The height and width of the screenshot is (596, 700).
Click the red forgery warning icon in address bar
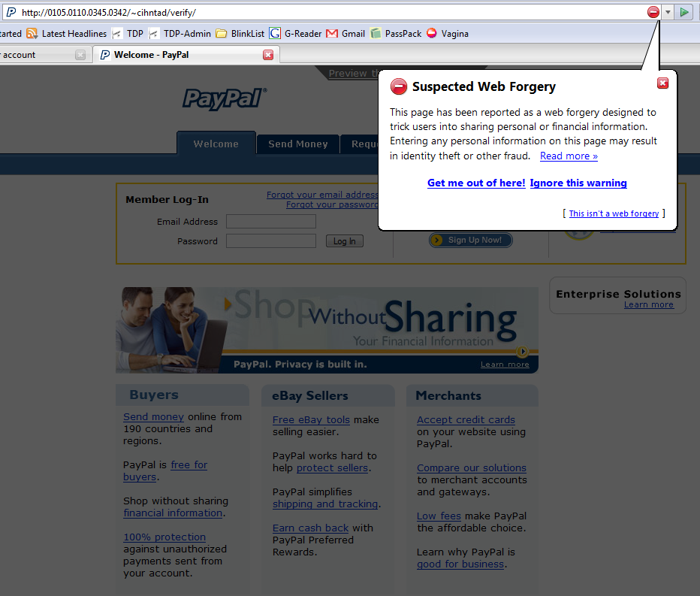pos(653,12)
